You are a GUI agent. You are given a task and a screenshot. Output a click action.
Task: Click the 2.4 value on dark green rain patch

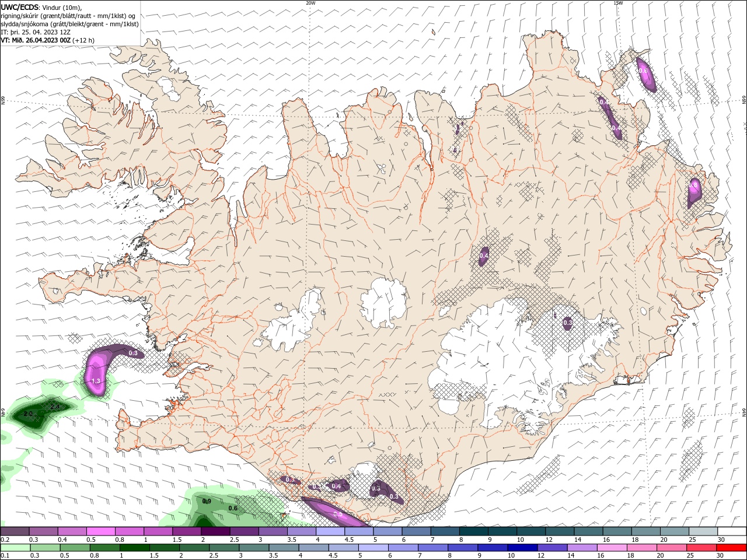(55, 407)
